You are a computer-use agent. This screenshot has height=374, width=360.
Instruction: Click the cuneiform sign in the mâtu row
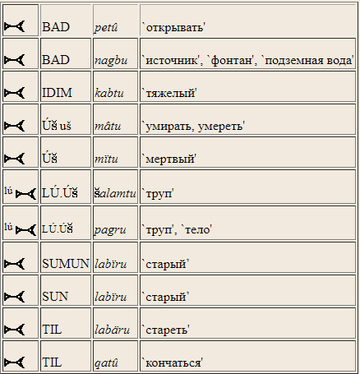(14, 126)
